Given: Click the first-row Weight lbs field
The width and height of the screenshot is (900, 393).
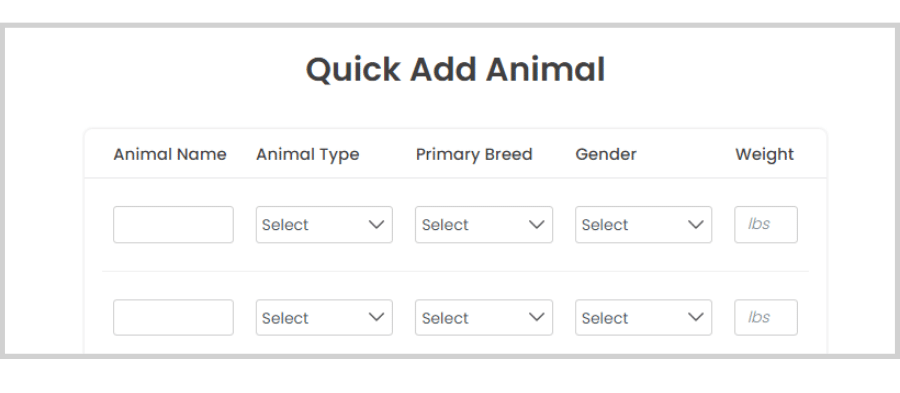Looking at the screenshot, I should [x=766, y=224].
